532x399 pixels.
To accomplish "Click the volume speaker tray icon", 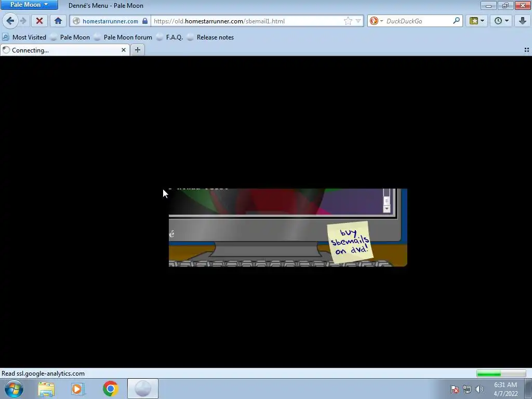I will (x=480, y=389).
